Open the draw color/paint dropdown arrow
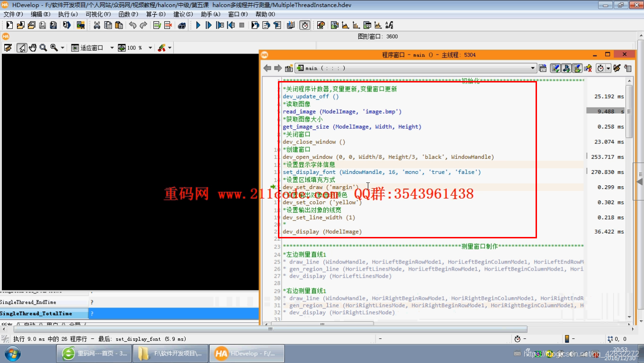The image size is (644, 363). pyautogui.click(x=170, y=48)
